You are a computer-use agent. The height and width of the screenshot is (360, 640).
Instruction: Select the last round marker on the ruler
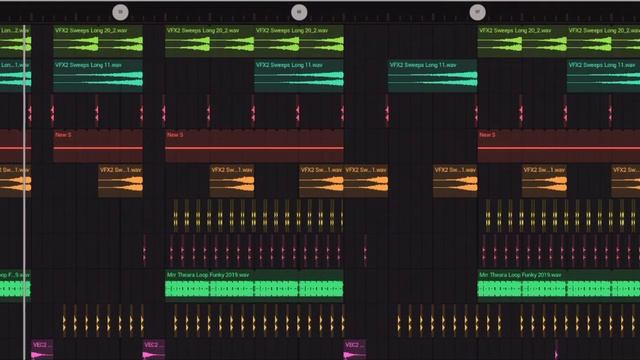click(x=477, y=12)
